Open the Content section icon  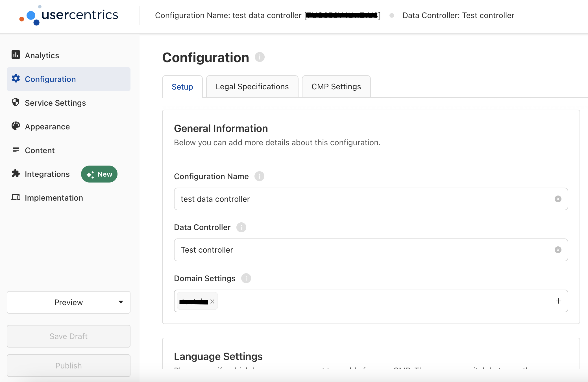(16, 150)
